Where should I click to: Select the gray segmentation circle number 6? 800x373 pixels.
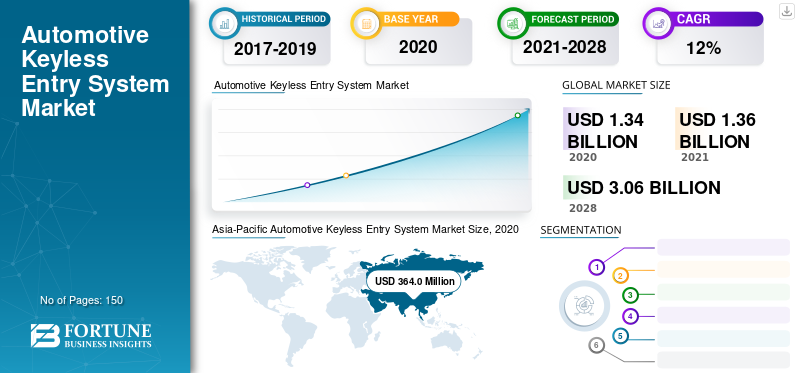click(596, 345)
